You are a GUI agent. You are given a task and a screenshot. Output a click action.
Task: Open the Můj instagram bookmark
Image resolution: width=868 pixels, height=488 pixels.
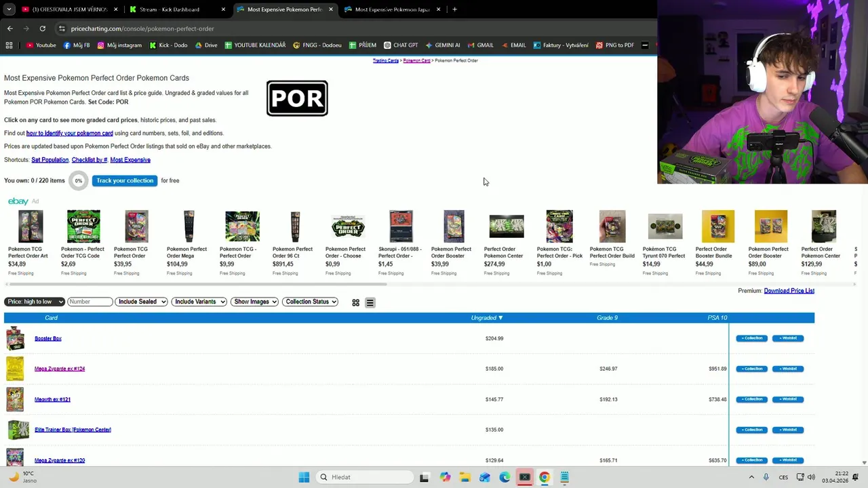[119, 45]
